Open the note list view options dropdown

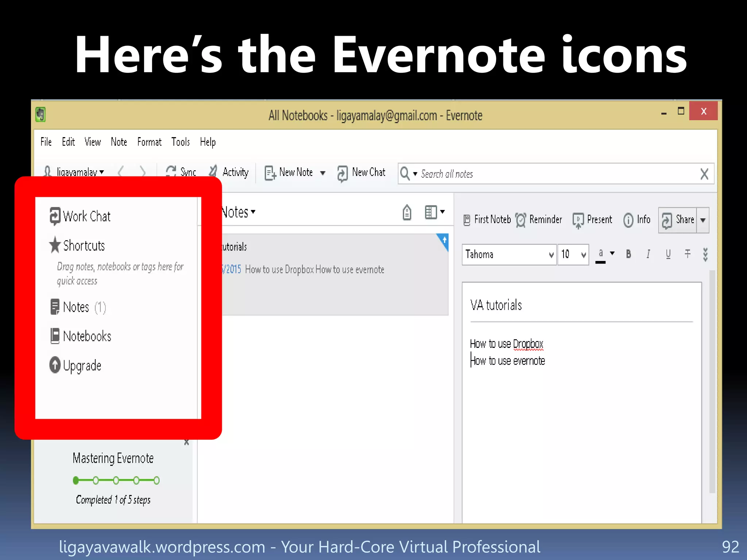(x=435, y=212)
